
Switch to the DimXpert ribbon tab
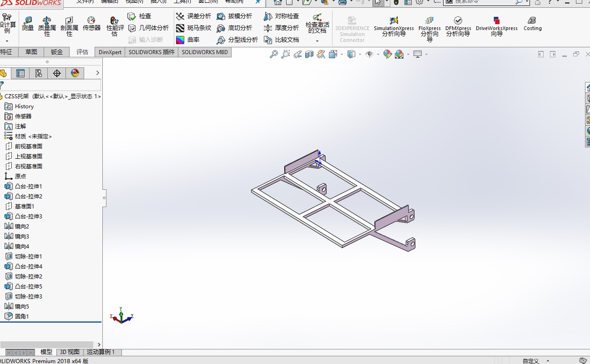click(x=110, y=52)
